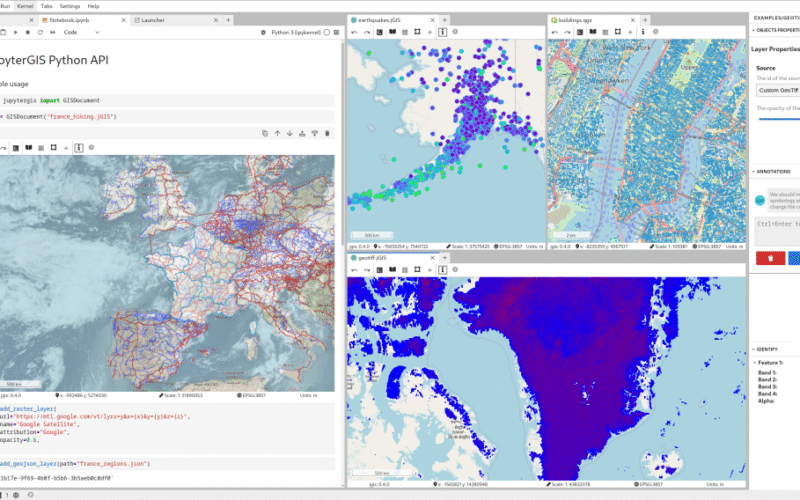This screenshot has height=500, width=800.
Task: Delete the annotation with the red trash button
Action: (x=770, y=257)
